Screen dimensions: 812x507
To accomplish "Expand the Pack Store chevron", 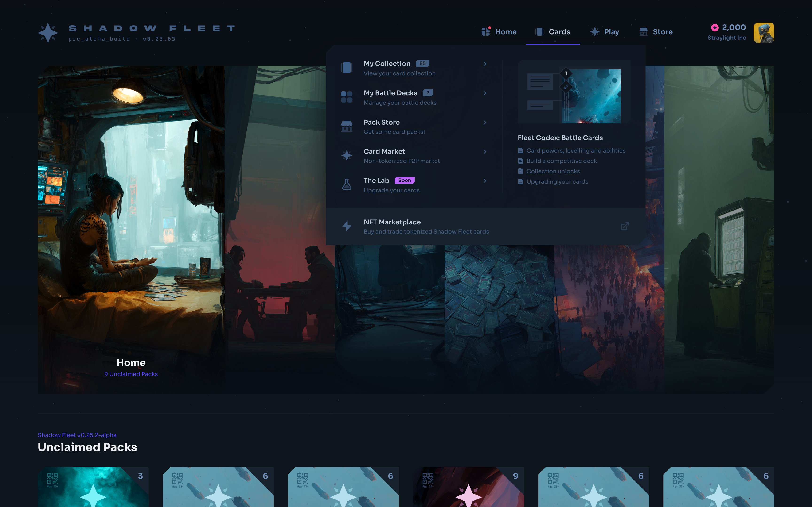I will [485, 123].
